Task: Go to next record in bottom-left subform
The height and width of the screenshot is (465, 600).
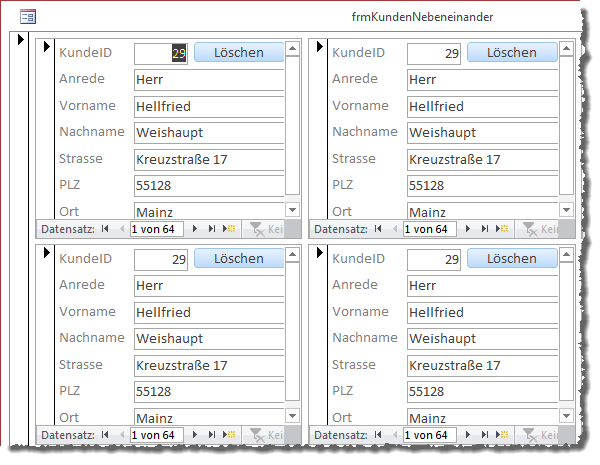Action: point(195,435)
